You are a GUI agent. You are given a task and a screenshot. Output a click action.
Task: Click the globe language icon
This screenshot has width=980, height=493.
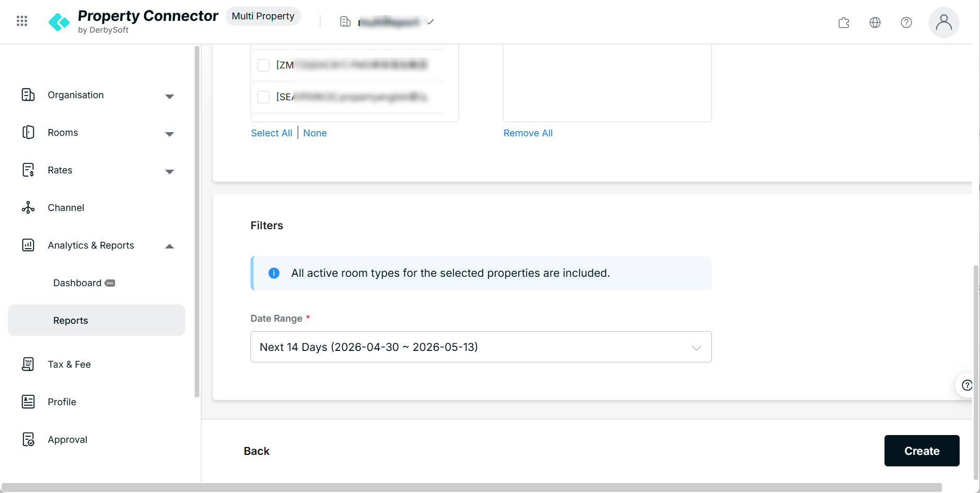point(875,22)
